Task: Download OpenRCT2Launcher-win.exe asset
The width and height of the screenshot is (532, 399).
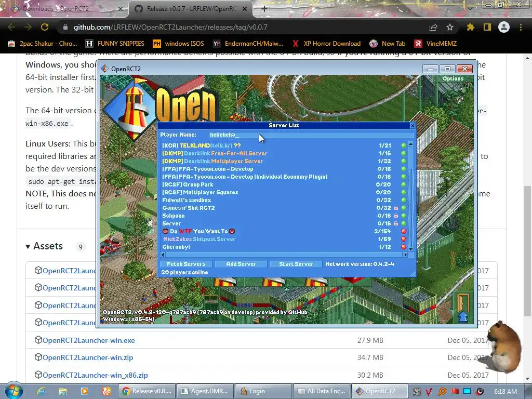Action: (x=88, y=340)
